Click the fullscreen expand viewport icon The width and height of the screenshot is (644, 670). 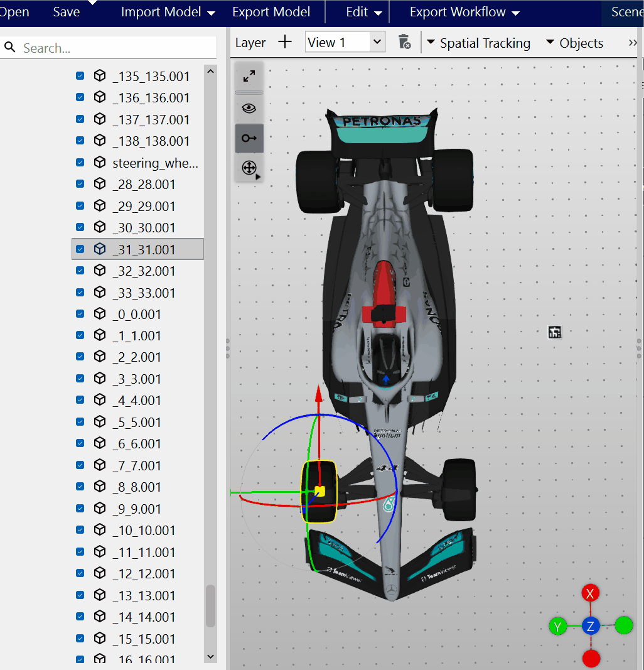click(249, 76)
